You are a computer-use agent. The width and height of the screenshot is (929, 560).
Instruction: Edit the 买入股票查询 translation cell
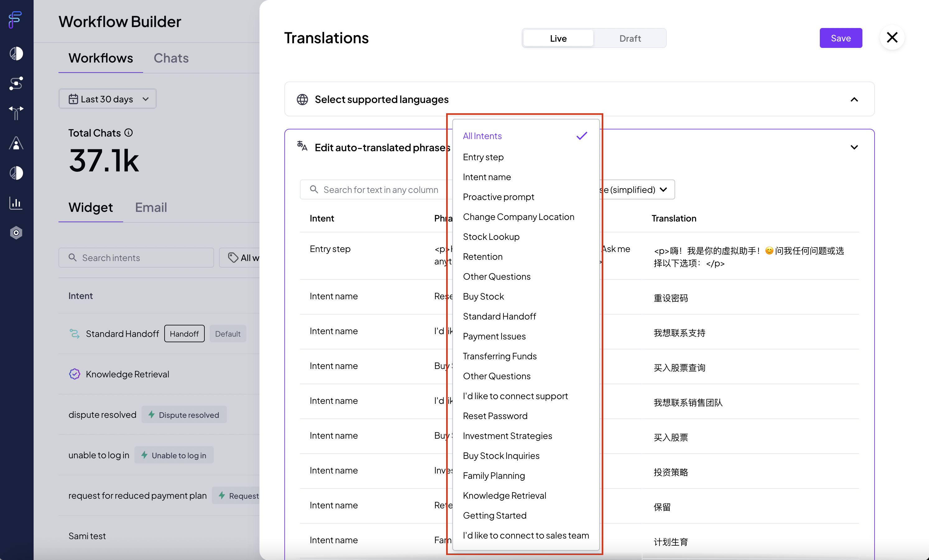(750, 368)
